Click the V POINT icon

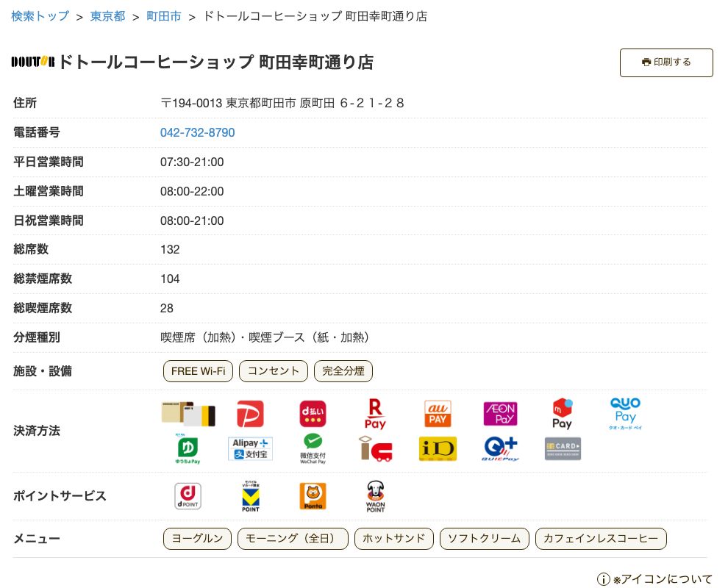click(251, 496)
